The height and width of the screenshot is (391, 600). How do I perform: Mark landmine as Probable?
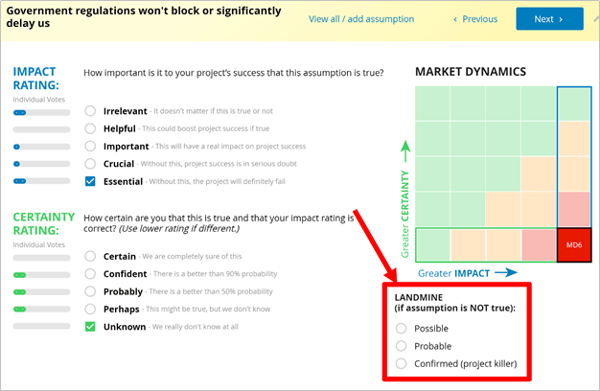[401, 346]
